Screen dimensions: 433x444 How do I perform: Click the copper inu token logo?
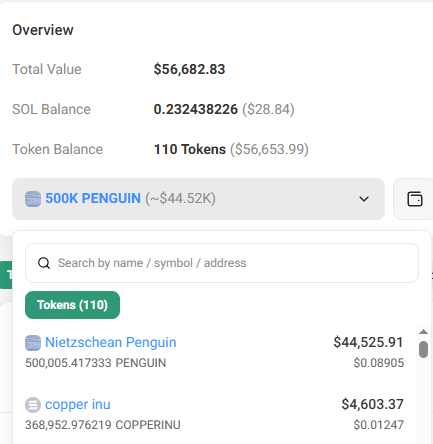33,405
